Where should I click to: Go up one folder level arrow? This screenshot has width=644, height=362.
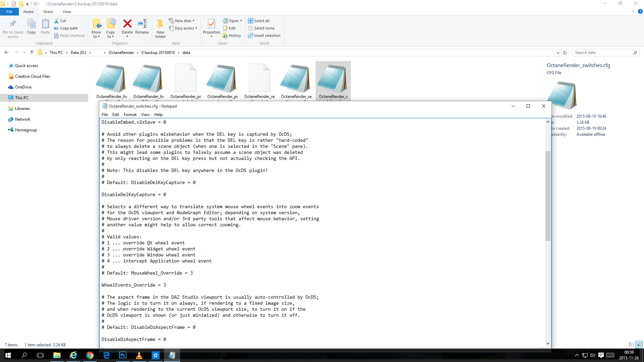click(x=32, y=52)
